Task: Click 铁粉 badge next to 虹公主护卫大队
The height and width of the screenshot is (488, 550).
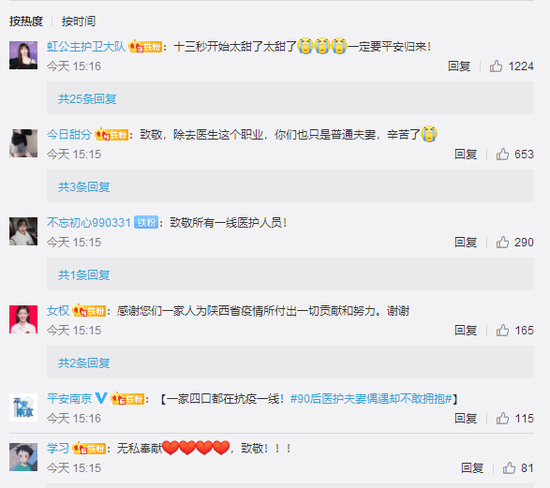Action: pos(146,46)
